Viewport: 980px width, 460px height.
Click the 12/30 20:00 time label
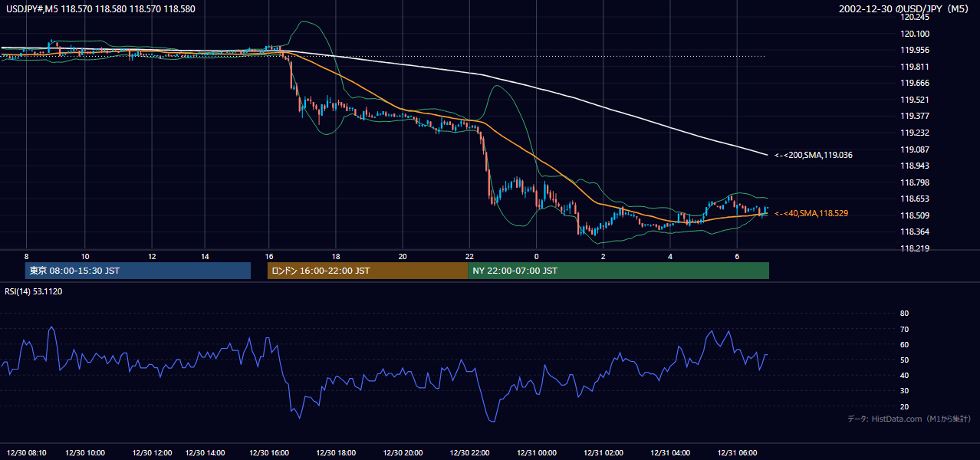[403, 452]
